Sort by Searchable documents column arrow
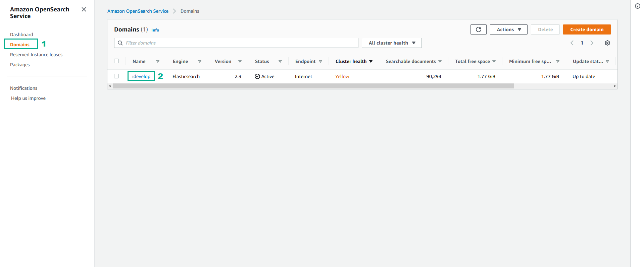 (x=440, y=61)
